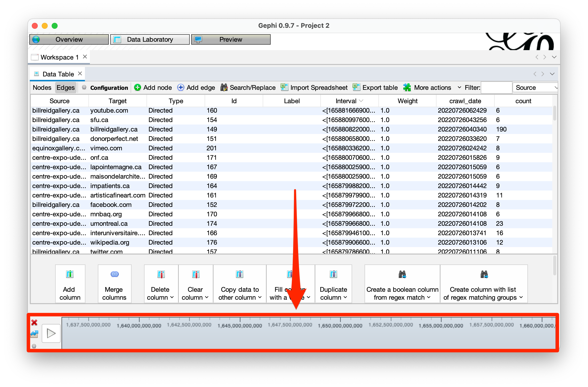Click the table's vertical scrollbar
Screen dimensions: 588x387
tap(554, 113)
